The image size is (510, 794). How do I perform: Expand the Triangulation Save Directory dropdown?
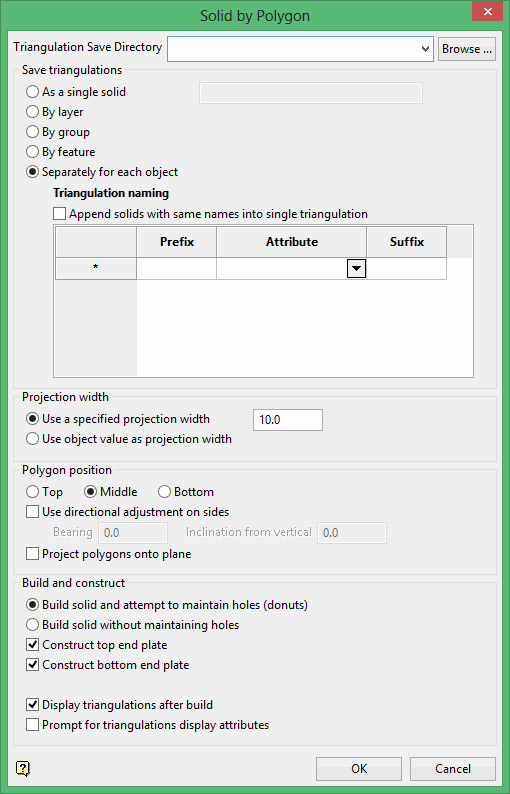tap(425, 49)
